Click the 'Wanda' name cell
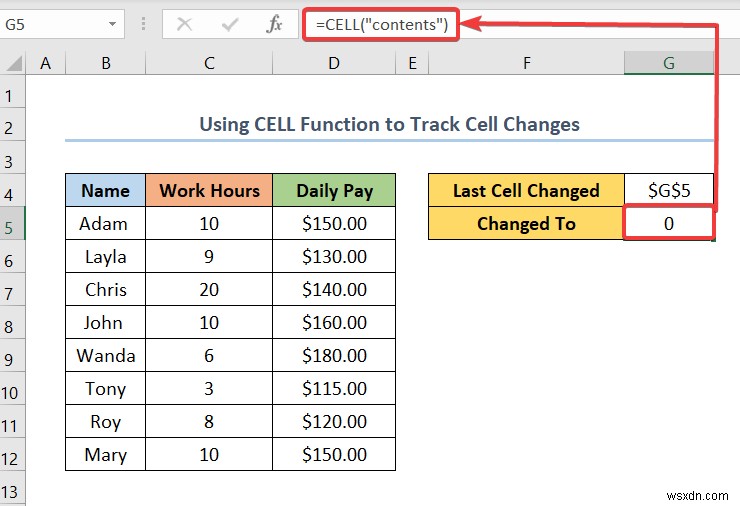 click(x=106, y=355)
